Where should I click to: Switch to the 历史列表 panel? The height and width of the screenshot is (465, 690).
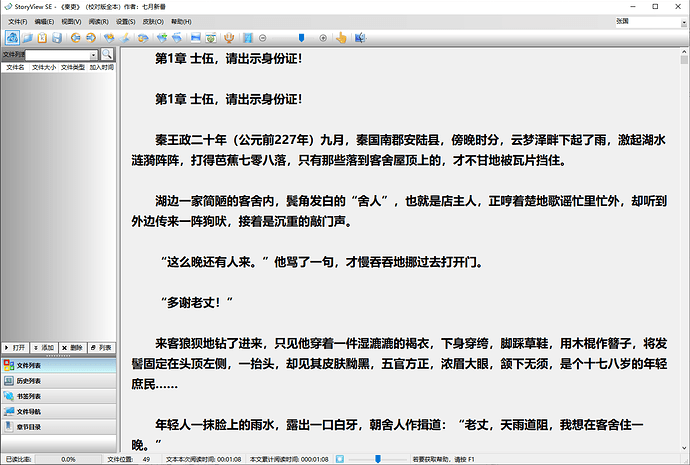tap(59, 381)
